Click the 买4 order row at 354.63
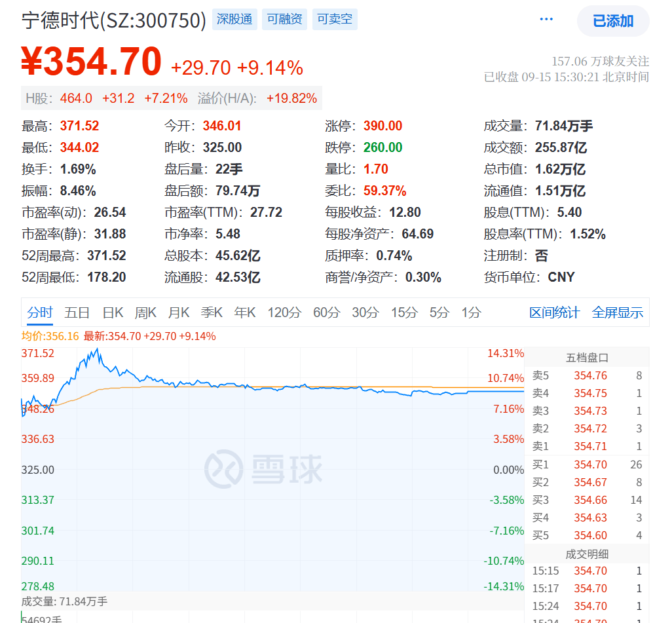The width and height of the screenshot is (672, 623). (x=587, y=518)
